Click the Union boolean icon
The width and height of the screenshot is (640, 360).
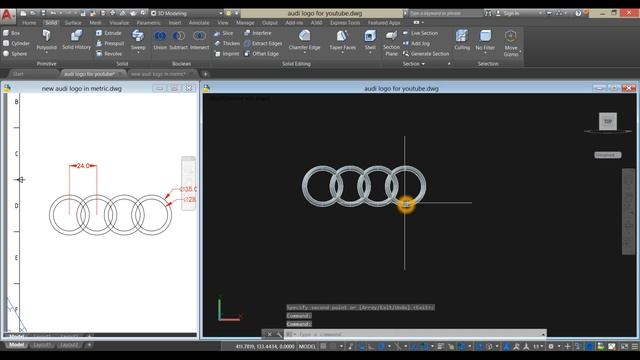coord(160,36)
